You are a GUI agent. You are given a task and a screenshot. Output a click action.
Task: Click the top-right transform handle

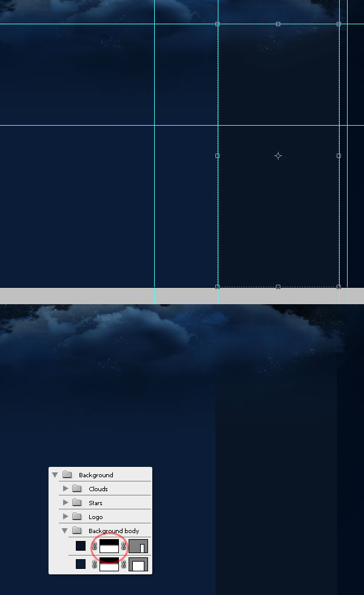pos(339,24)
